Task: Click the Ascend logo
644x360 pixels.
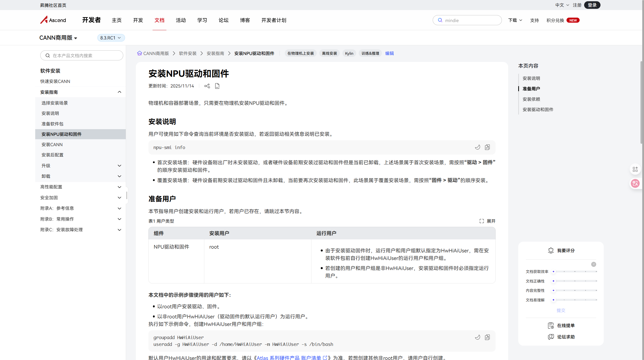Action: coord(53,20)
